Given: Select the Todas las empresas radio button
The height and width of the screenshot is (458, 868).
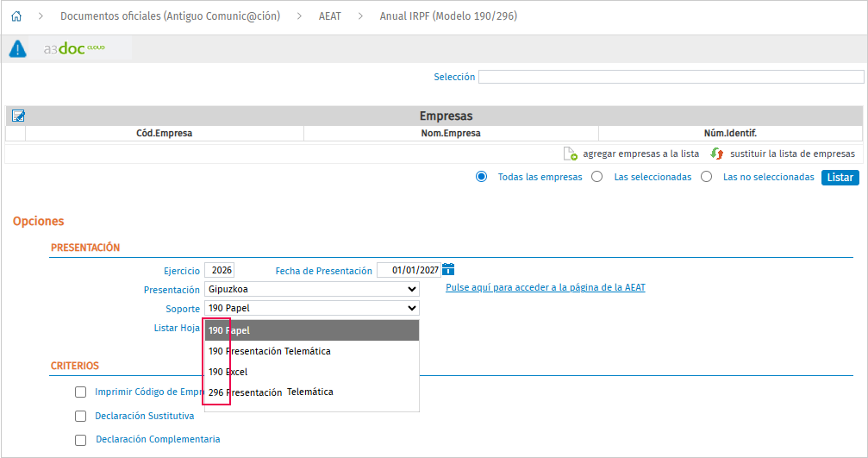Looking at the screenshot, I should (x=482, y=177).
